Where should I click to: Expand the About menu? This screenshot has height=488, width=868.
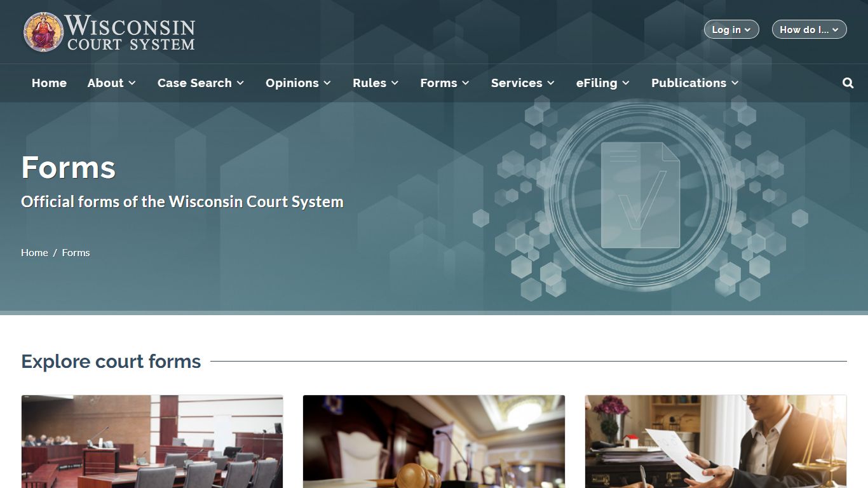click(x=112, y=83)
